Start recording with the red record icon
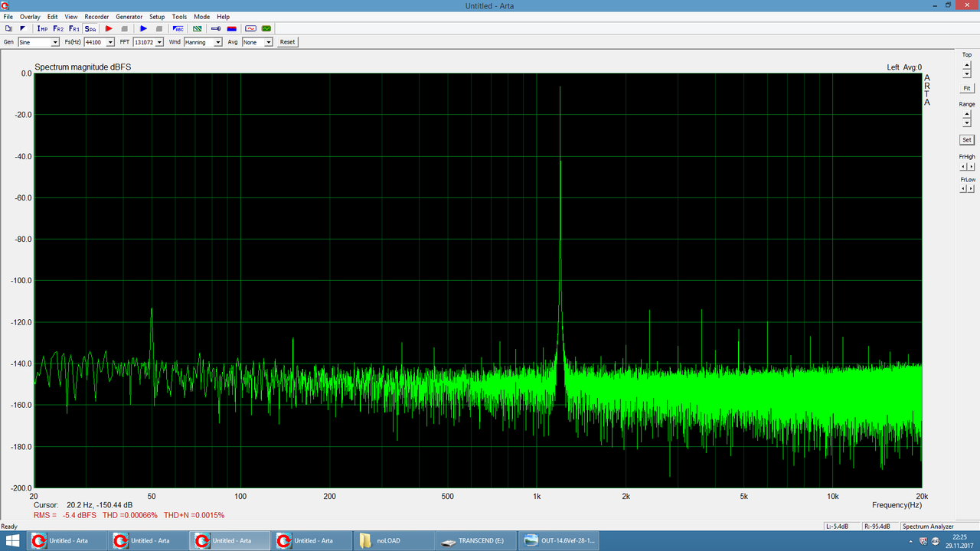The width and height of the screenshot is (980, 551). coord(108,28)
